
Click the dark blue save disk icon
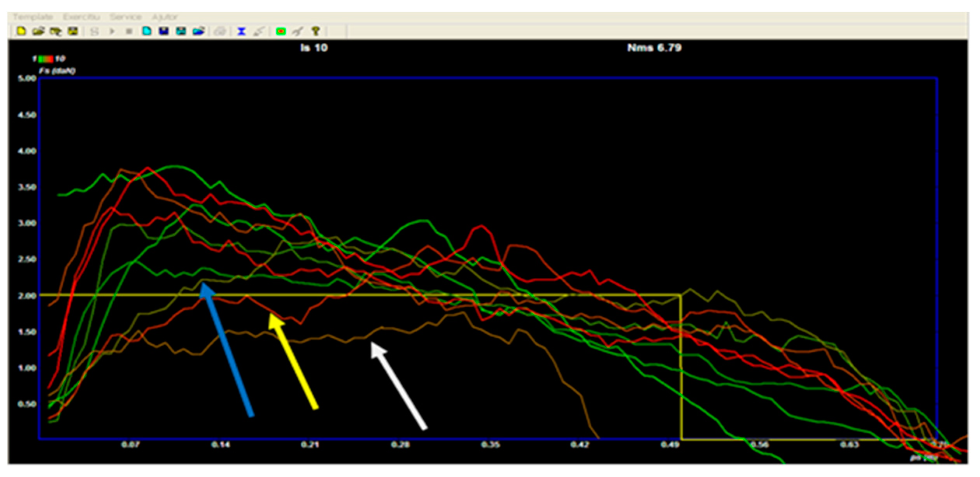tap(164, 31)
